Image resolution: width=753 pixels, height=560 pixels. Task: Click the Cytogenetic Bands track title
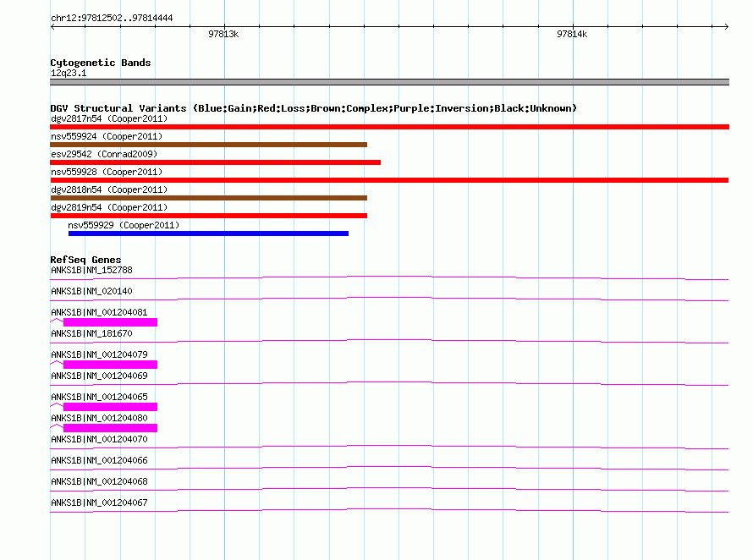pos(101,63)
